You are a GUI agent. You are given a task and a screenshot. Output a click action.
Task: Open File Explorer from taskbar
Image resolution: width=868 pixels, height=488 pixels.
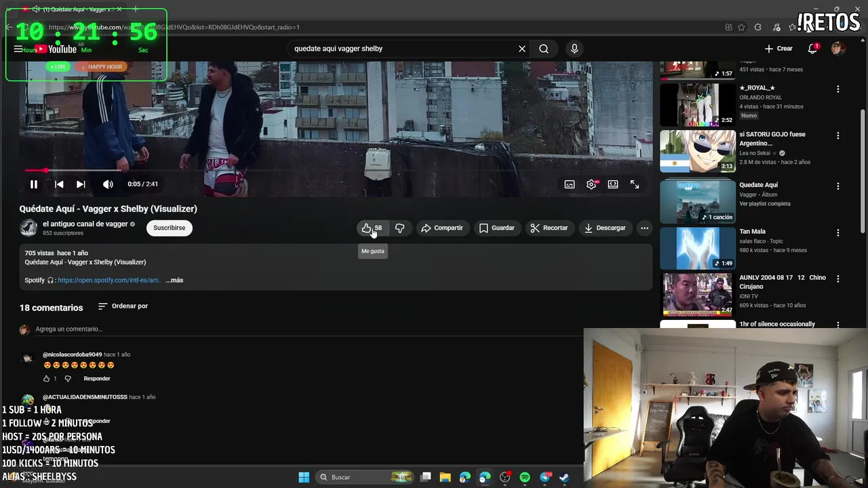(x=445, y=477)
